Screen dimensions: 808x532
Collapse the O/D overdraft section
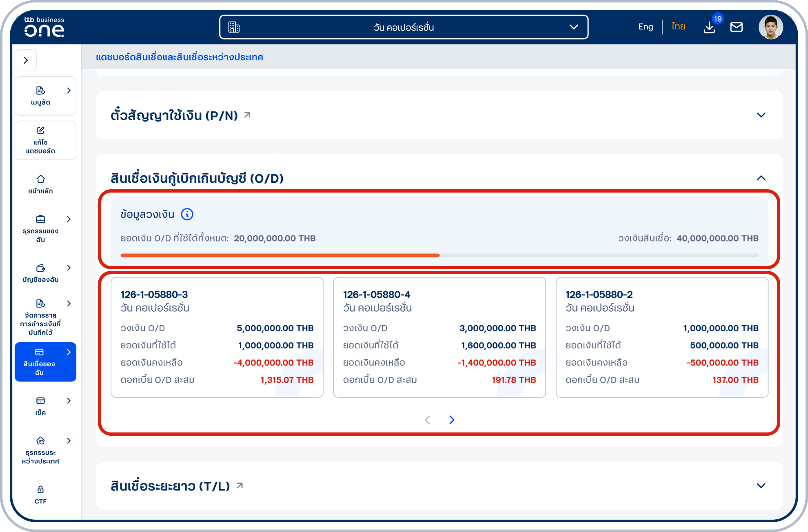(x=761, y=178)
